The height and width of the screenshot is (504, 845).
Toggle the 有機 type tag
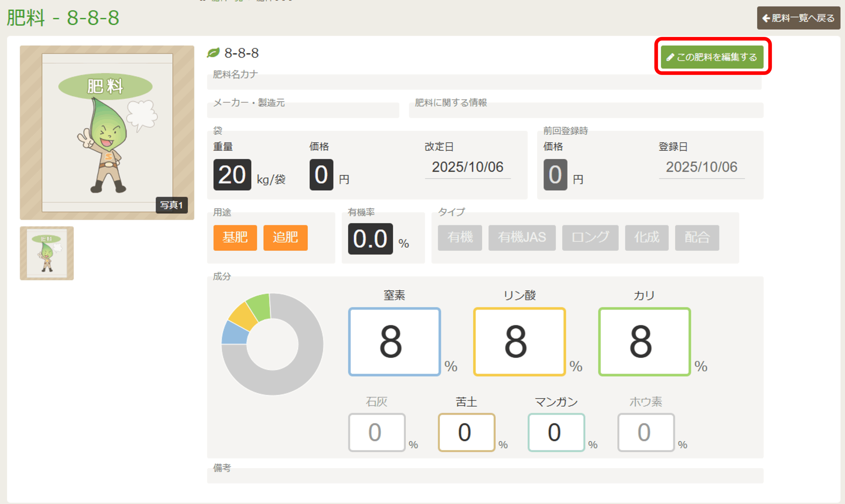(x=460, y=238)
